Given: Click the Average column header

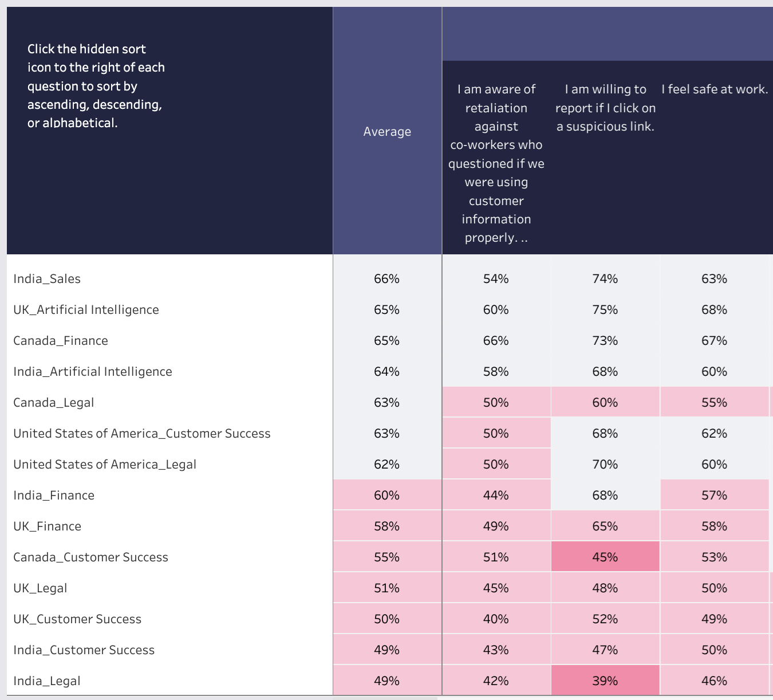Looking at the screenshot, I should (x=387, y=132).
